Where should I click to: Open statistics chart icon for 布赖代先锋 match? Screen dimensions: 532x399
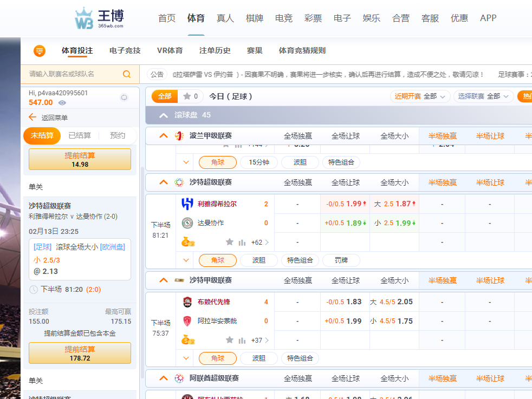click(242, 340)
